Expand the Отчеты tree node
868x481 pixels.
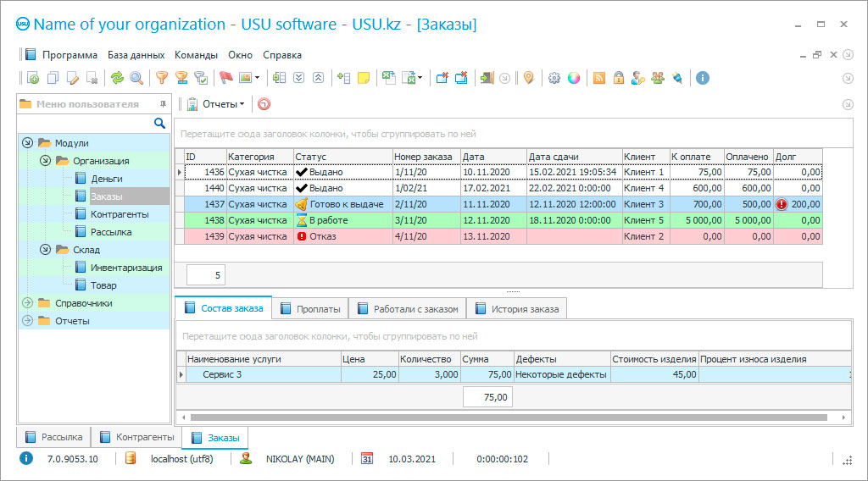[x=28, y=320]
